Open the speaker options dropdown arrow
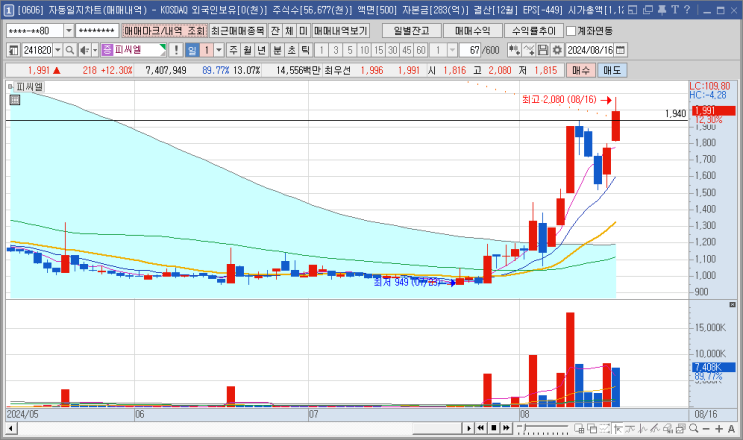The width and height of the screenshot is (743, 440). [95, 50]
